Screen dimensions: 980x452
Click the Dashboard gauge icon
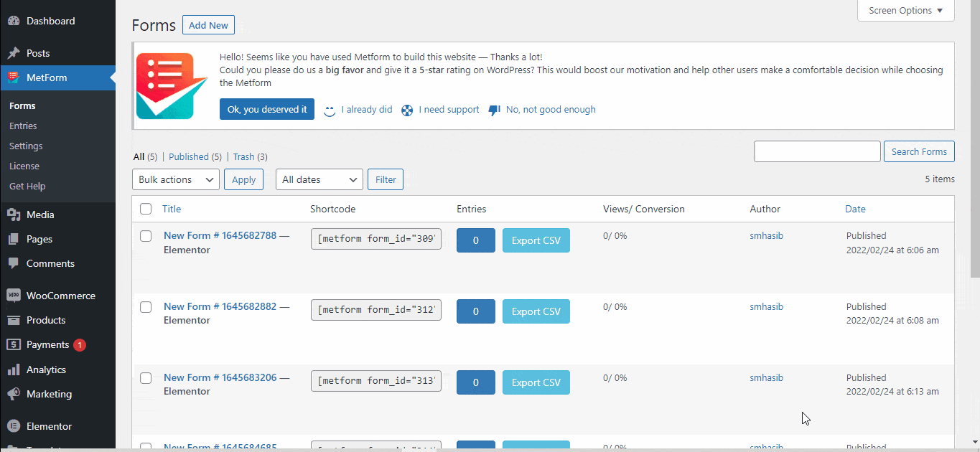(13, 22)
